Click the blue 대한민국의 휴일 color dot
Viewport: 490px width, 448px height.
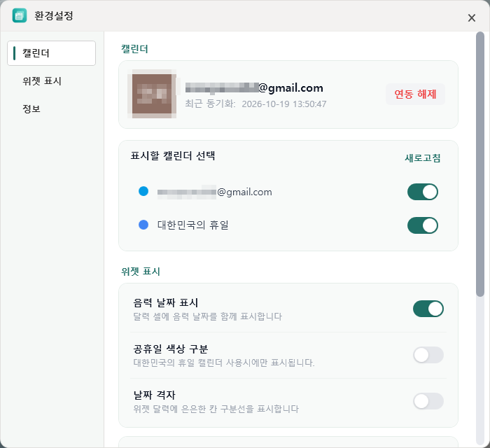click(x=143, y=225)
